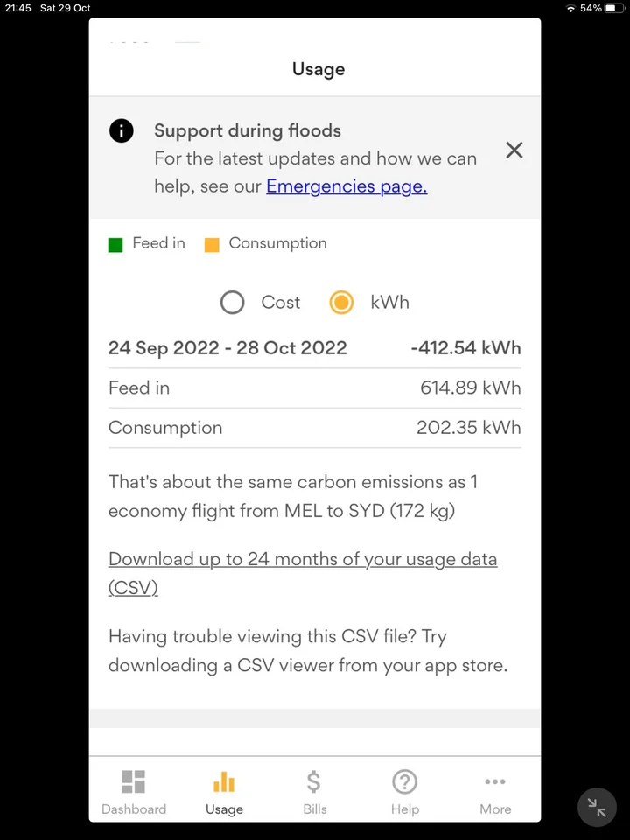The height and width of the screenshot is (840, 630).
Task: Tap the Feed in row
Action: (x=314, y=388)
